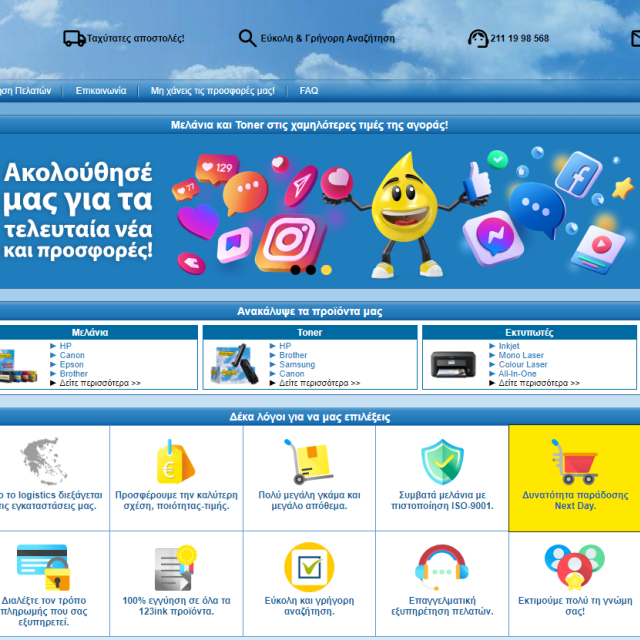Click Συμβατά μελάνια ISO-9001 text

point(442,500)
